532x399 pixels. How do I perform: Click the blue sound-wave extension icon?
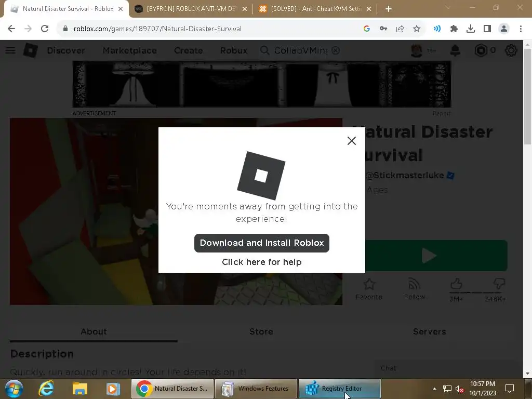click(437, 29)
